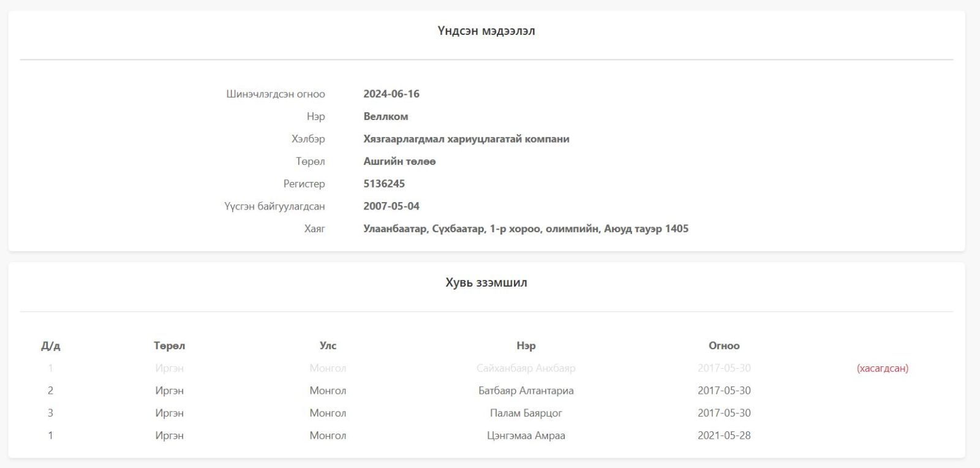Select shareholder Палам Баярцог
980x468 pixels.
[x=526, y=413]
